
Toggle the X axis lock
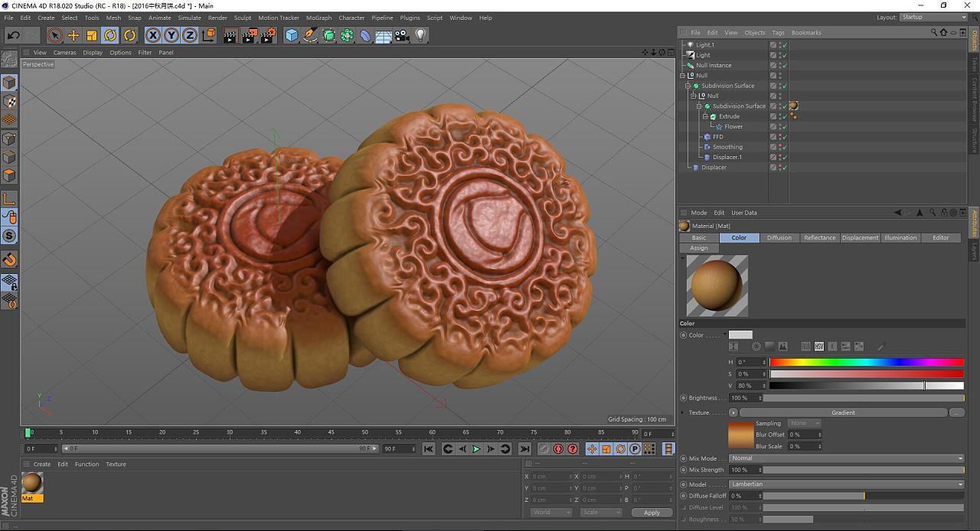(153, 35)
